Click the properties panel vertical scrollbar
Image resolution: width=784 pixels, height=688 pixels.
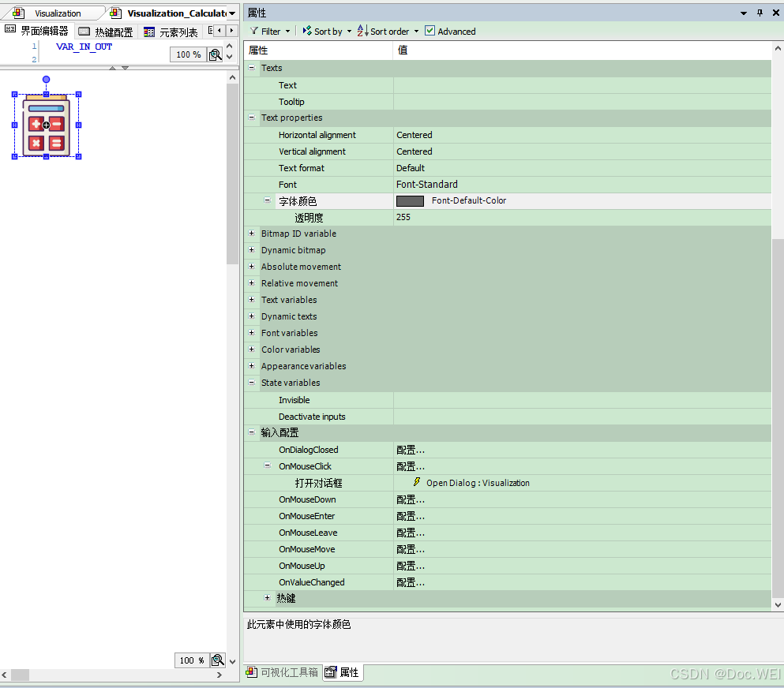point(778,418)
